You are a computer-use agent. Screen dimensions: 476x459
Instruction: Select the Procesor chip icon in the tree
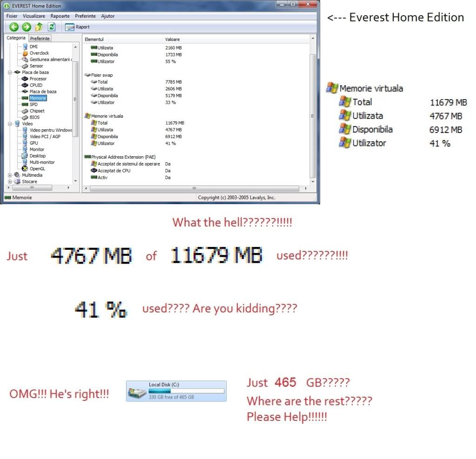point(25,79)
